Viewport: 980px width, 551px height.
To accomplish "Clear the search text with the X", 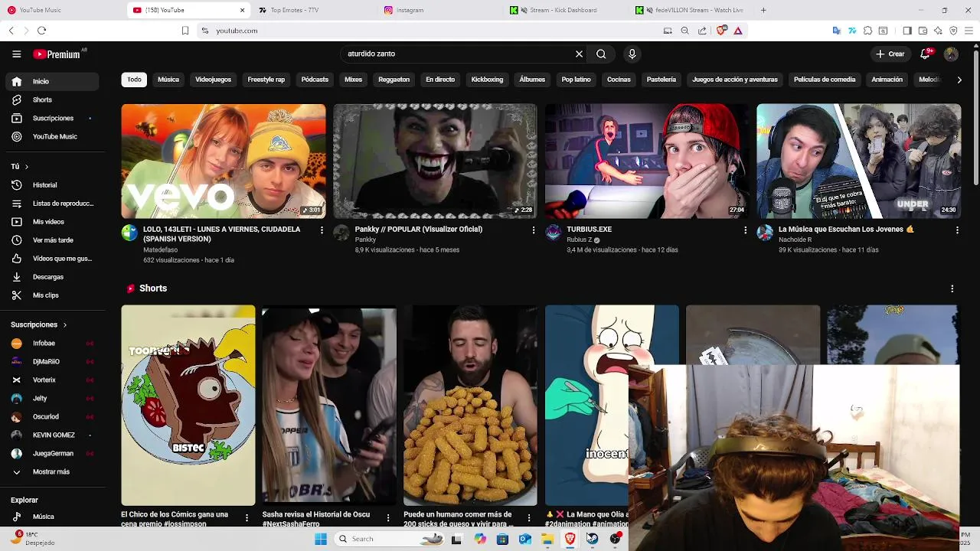I will [x=579, y=54].
